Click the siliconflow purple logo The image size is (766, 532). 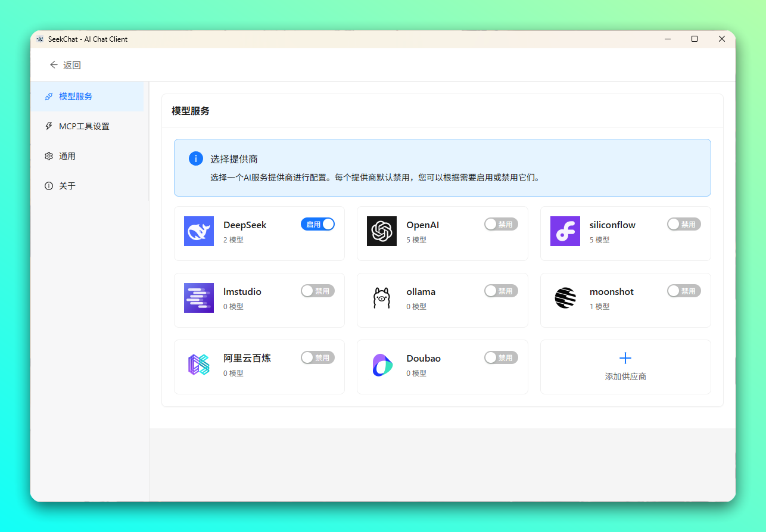565,231
